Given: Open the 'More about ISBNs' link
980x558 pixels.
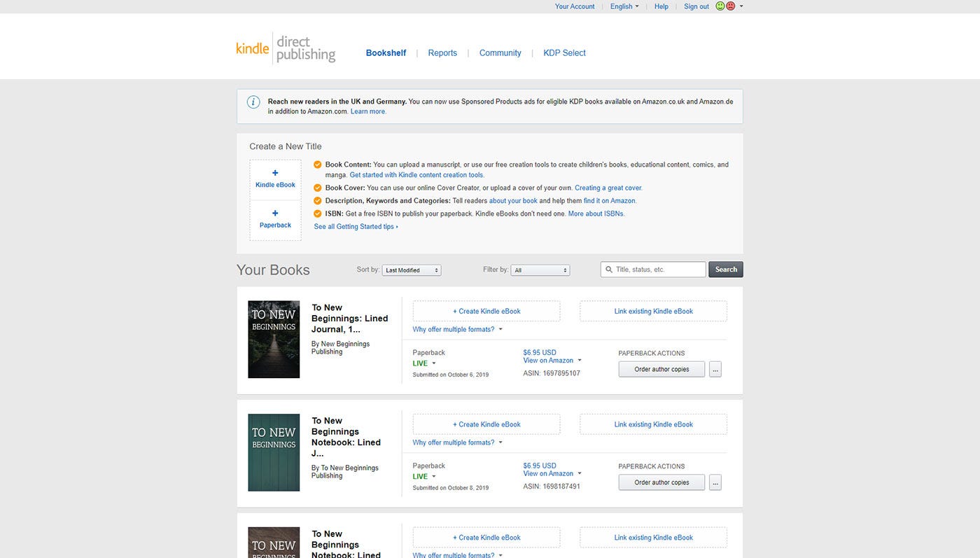Looking at the screenshot, I should 596,214.
